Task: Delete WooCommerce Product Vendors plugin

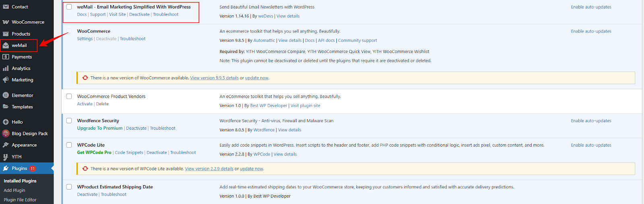Action: click(x=102, y=104)
